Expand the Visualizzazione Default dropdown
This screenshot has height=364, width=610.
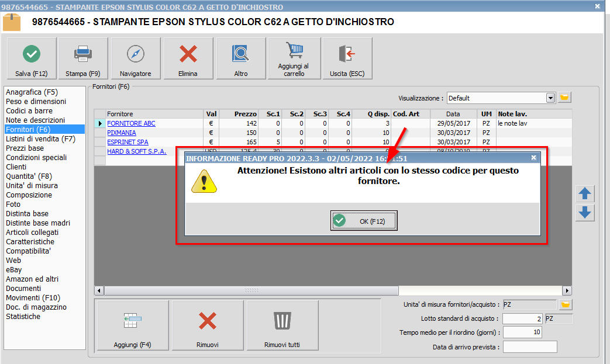pyautogui.click(x=550, y=98)
